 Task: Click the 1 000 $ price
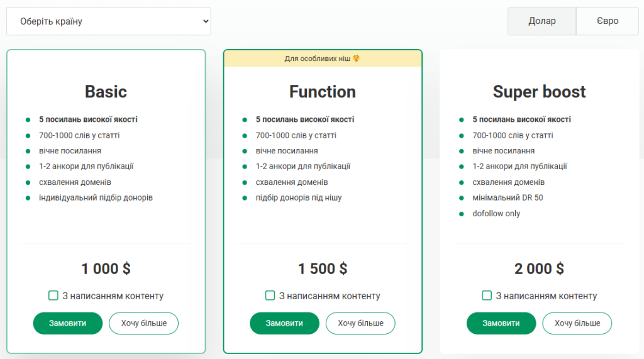[106, 269]
